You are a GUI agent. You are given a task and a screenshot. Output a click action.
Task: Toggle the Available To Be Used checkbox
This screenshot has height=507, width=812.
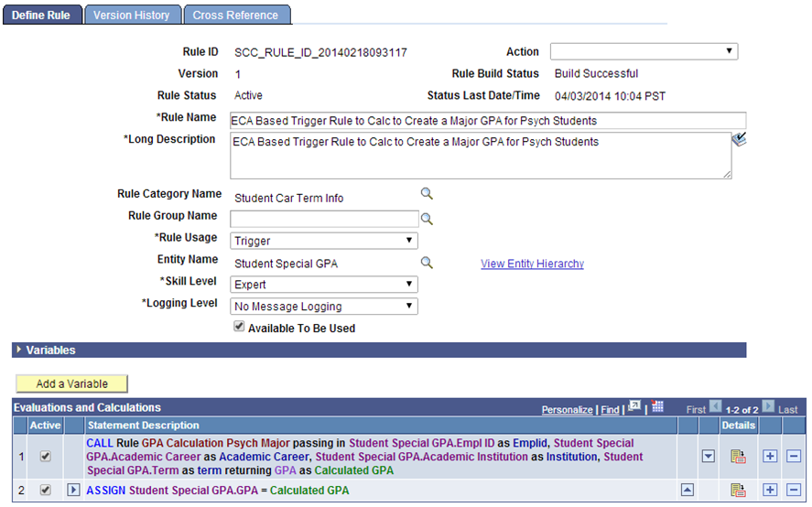click(x=239, y=327)
